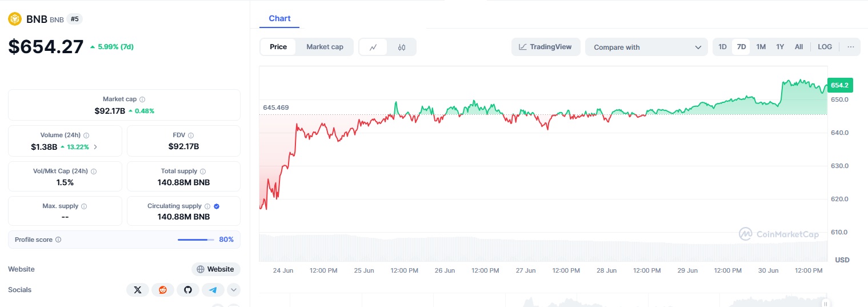Select the 1D time range

[x=723, y=47]
